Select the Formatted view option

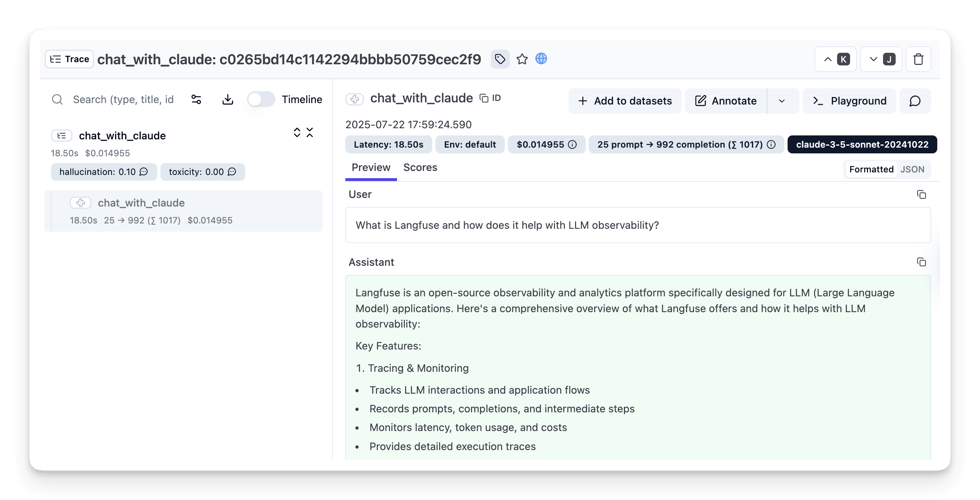tap(871, 170)
